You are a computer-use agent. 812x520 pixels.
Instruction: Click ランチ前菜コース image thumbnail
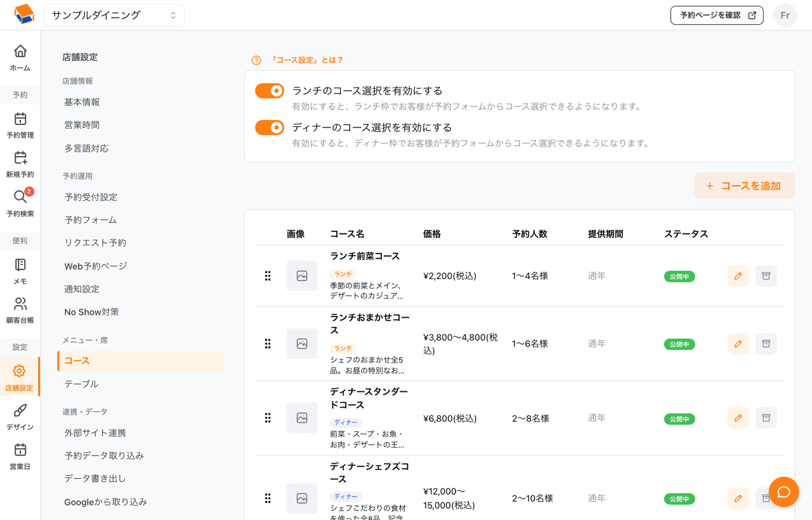tap(302, 276)
